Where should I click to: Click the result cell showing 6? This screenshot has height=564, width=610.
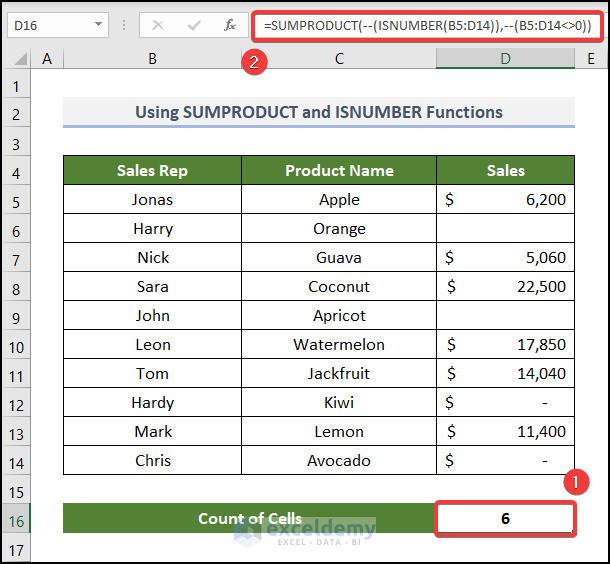(x=505, y=518)
